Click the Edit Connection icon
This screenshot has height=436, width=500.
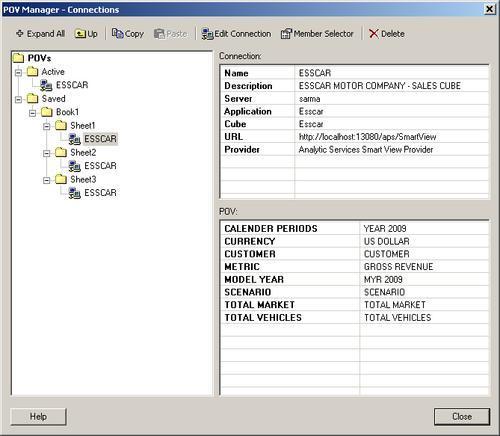pyautogui.click(x=207, y=34)
